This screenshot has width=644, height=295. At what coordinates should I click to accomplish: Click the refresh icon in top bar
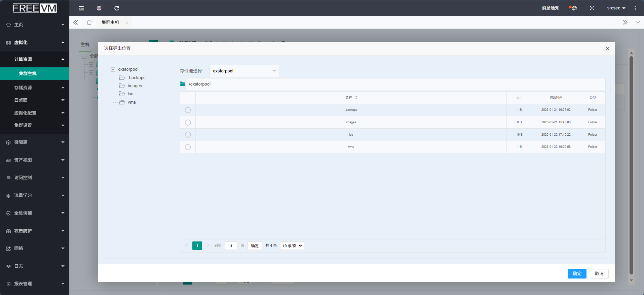coord(117,8)
